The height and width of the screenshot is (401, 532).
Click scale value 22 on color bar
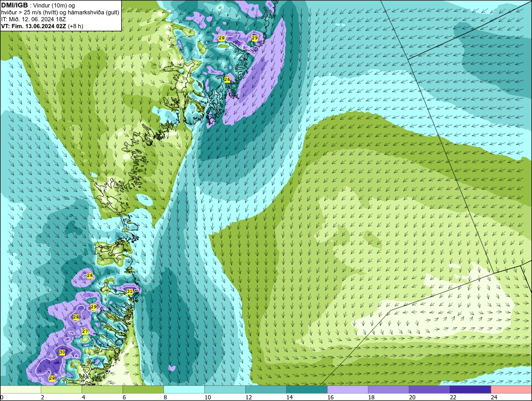pyautogui.click(x=453, y=397)
